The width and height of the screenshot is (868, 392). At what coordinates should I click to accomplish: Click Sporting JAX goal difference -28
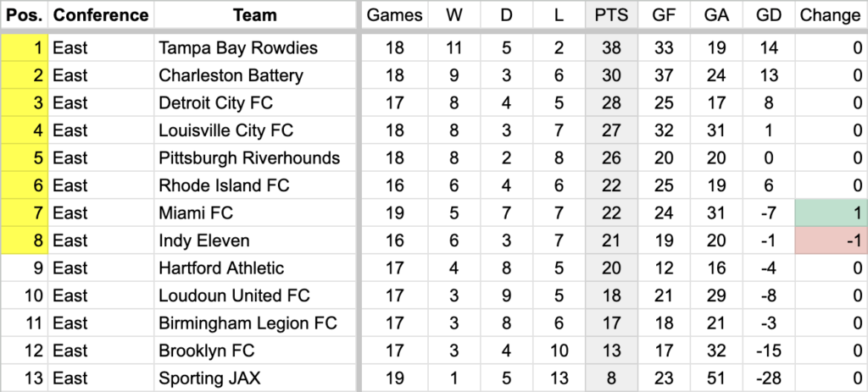tap(768, 378)
